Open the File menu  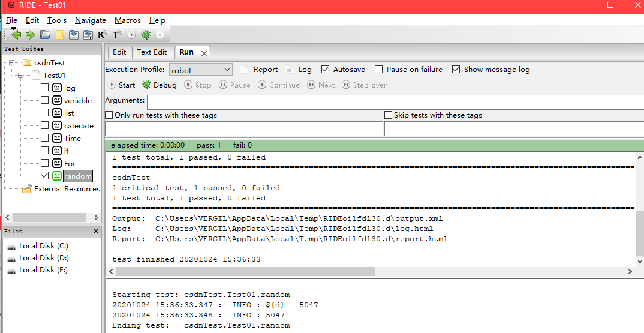tap(11, 20)
